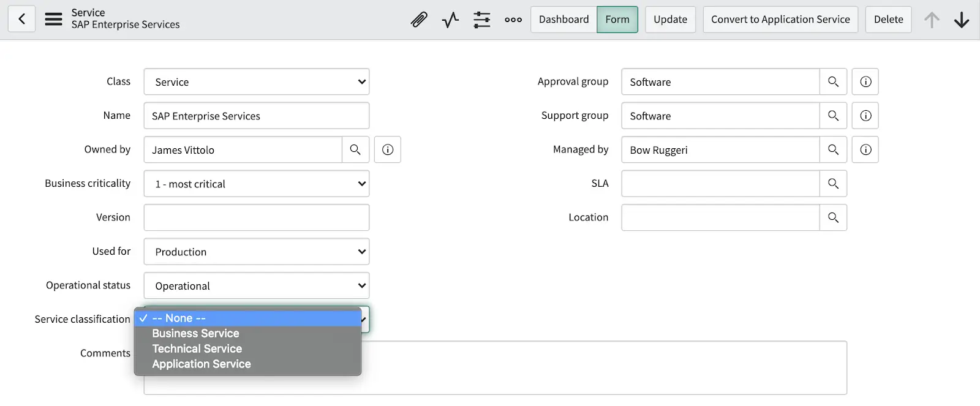
Task: Open lookup search for Location field
Action: 833,217
